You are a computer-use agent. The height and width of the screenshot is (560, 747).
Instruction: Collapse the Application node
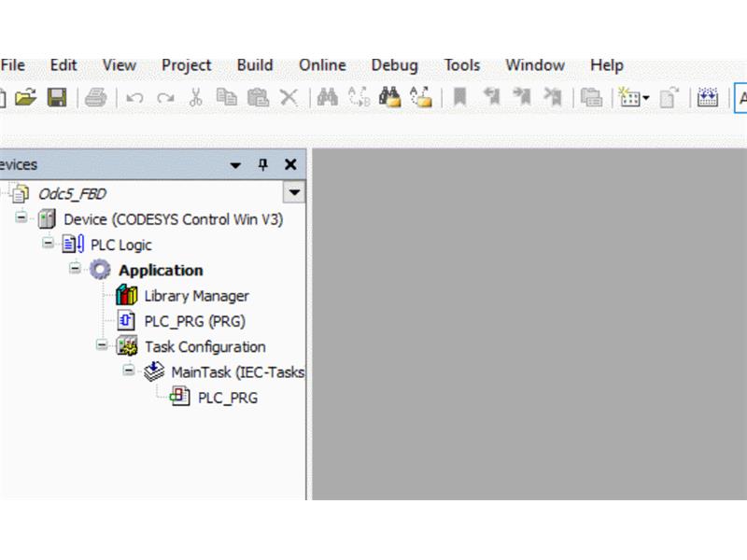[x=75, y=269]
